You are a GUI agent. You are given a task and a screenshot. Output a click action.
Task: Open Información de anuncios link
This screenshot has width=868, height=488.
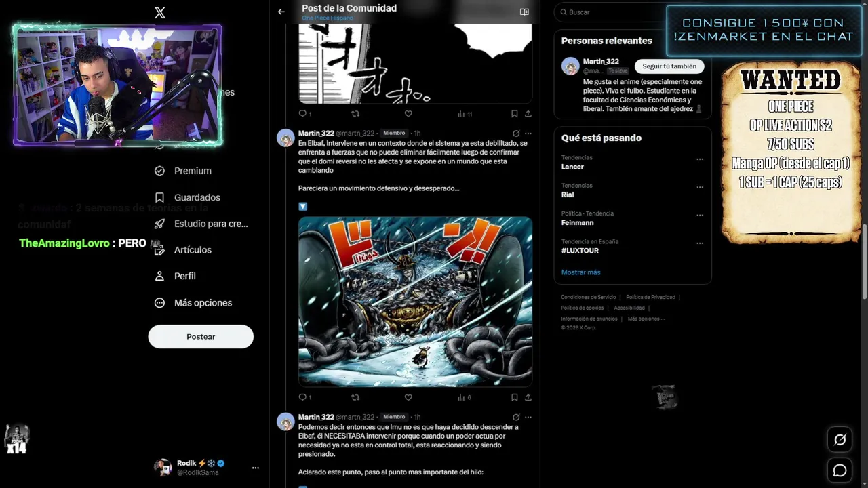(589, 319)
